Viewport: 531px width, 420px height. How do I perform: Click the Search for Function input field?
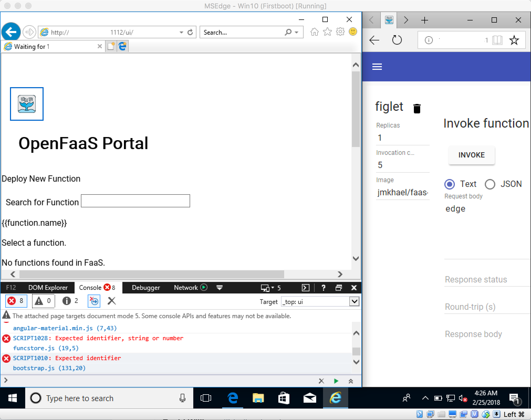coord(135,201)
